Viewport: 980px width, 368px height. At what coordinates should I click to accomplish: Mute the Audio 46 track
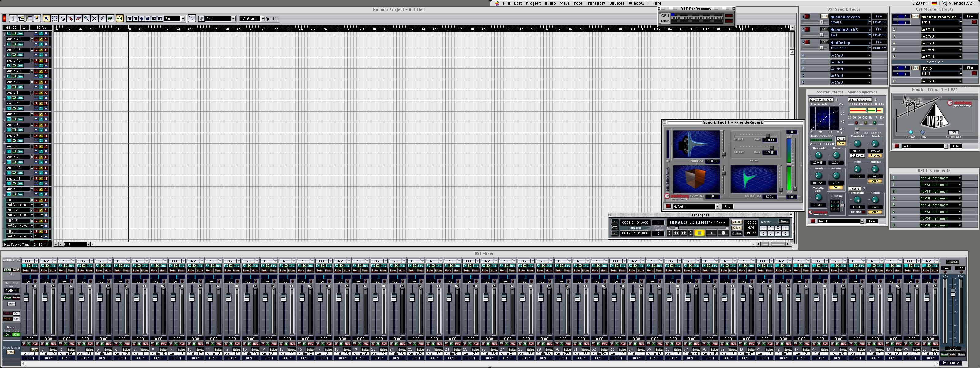(x=41, y=49)
